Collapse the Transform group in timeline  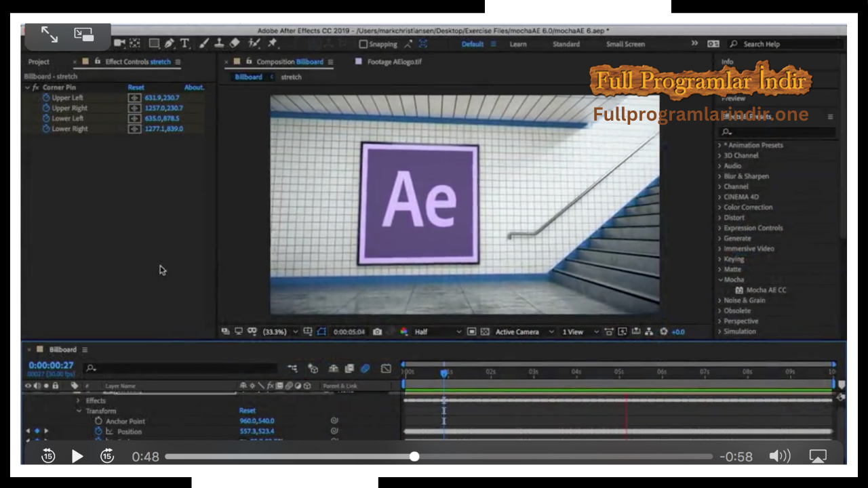[x=79, y=411]
